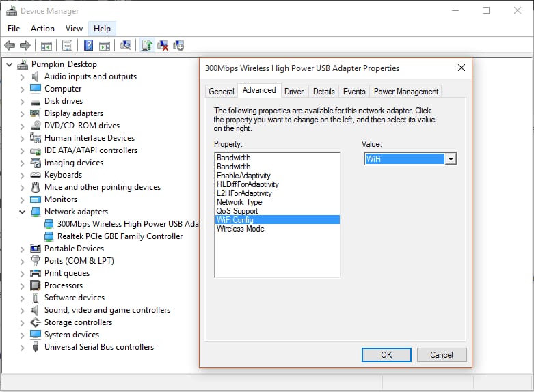Open the Properties toolbar icon
534x392 pixels.
[x=67, y=45]
